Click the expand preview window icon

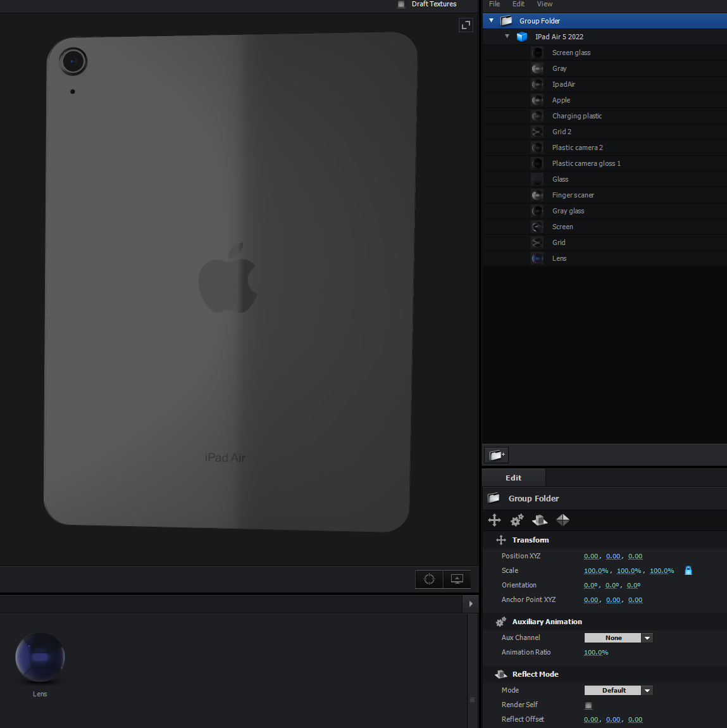coord(466,25)
